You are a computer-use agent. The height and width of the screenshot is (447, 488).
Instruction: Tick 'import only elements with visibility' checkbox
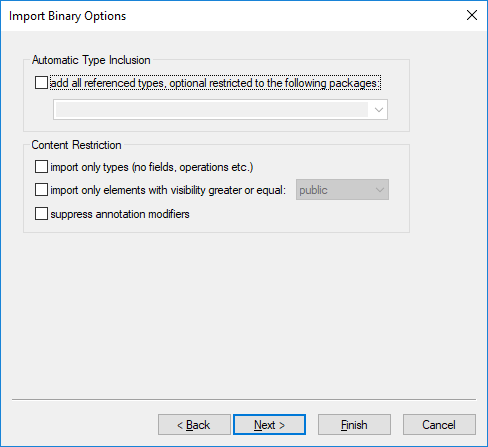click(x=41, y=190)
